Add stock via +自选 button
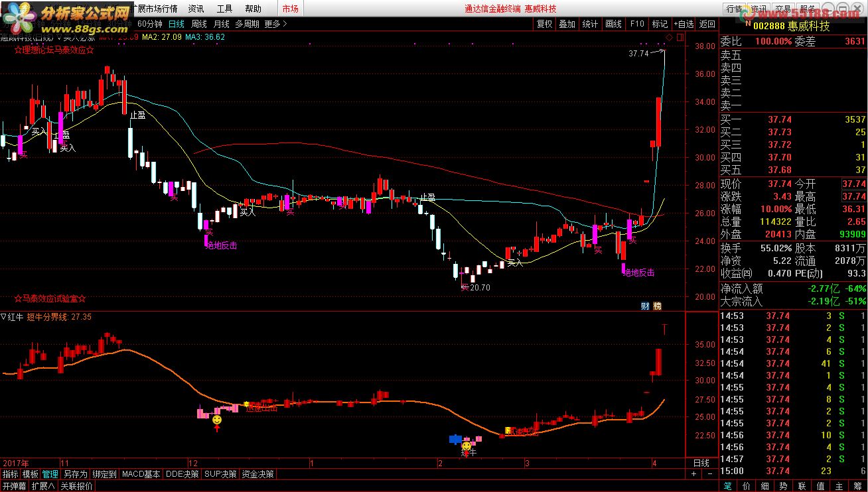The image size is (868, 492). pyautogui.click(x=684, y=24)
